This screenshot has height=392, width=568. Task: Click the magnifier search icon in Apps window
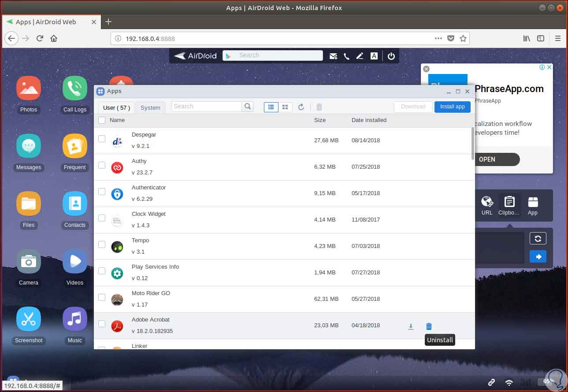[x=248, y=107]
